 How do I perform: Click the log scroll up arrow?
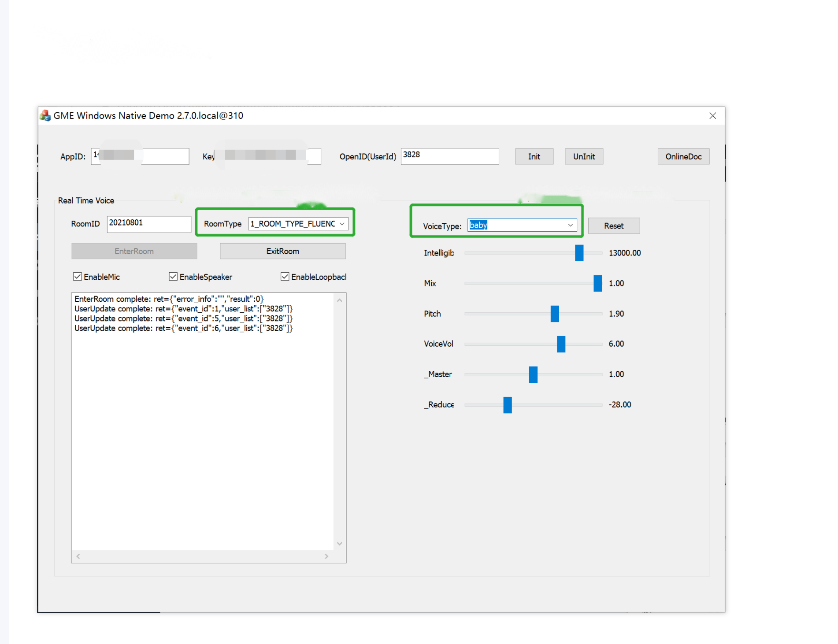(x=340, y=300)
